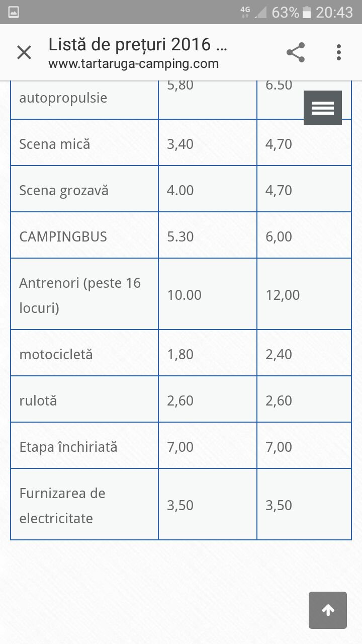Tap the Scena grozavă cell
This screenshot has height=644, width=362.
84,189
